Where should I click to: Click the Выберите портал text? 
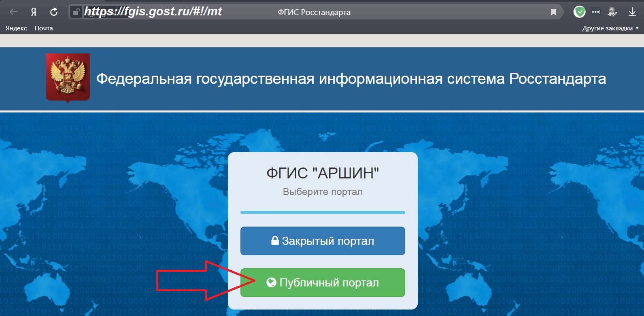point(323,192)
